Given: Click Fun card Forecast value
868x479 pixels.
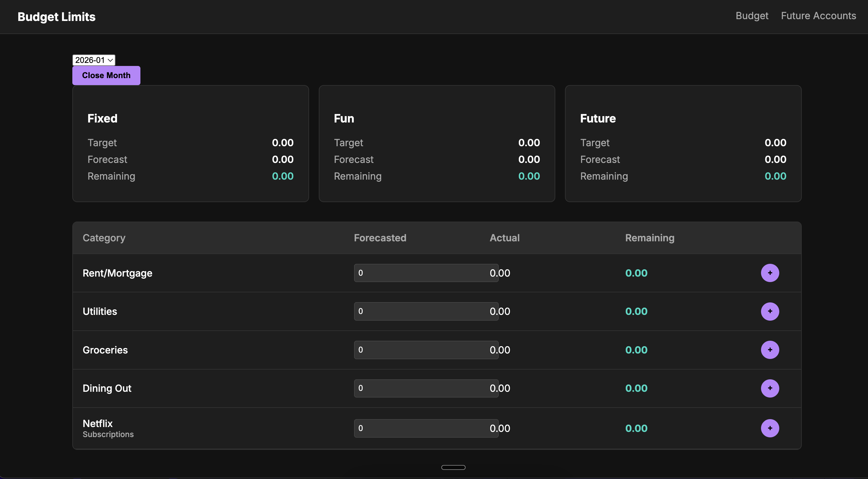Looking at the screenshot, I should tap(529, 159).
